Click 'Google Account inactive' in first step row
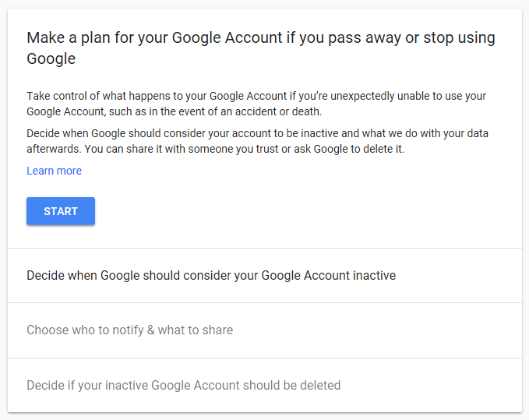 (328, 275)
